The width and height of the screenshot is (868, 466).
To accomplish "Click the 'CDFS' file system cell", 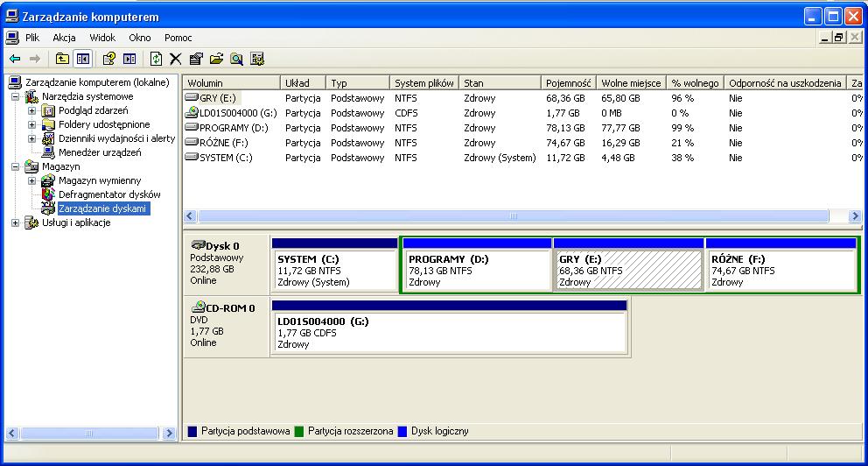I will click(x=406, y=113).
